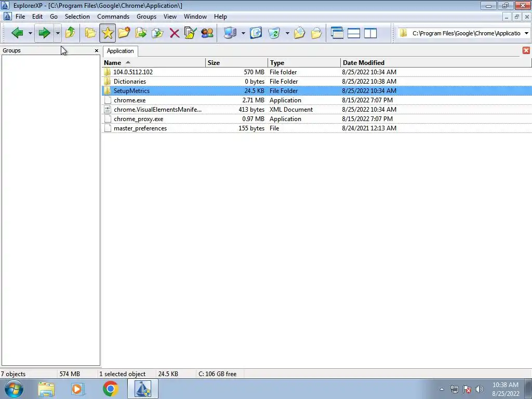Open the Back history dropdown arrow
This screenshot has width=532, height=399.
click(30, 33)
